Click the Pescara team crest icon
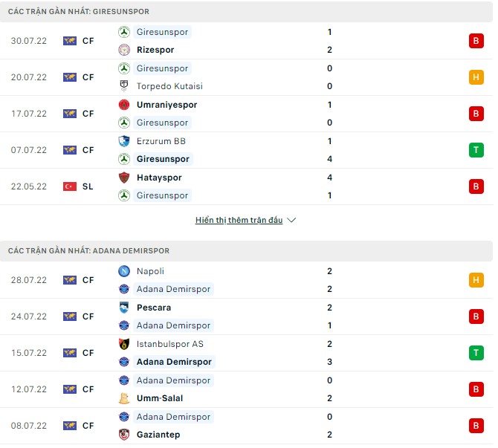 pos(124,308)
